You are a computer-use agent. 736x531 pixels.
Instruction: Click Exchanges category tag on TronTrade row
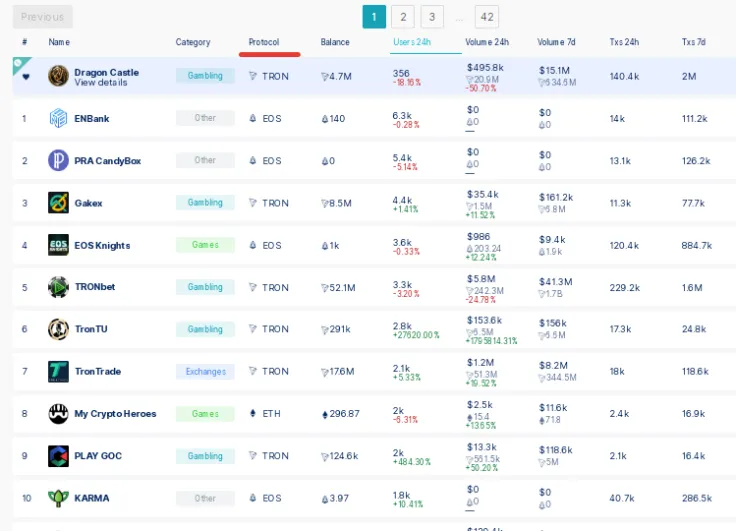pos(205,371)
